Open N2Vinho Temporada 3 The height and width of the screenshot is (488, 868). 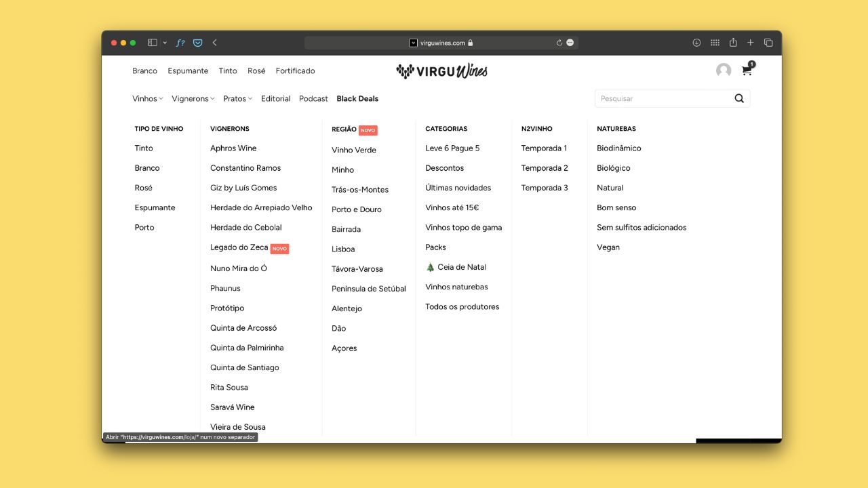click(545, 188)
